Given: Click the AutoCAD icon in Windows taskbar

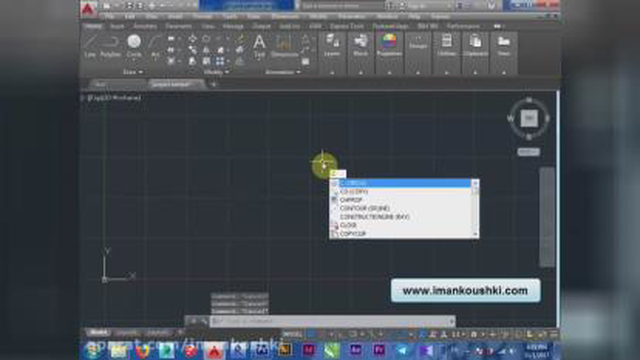Looking at the screenshot, I should pyautogui.click(x=214, y=351).
